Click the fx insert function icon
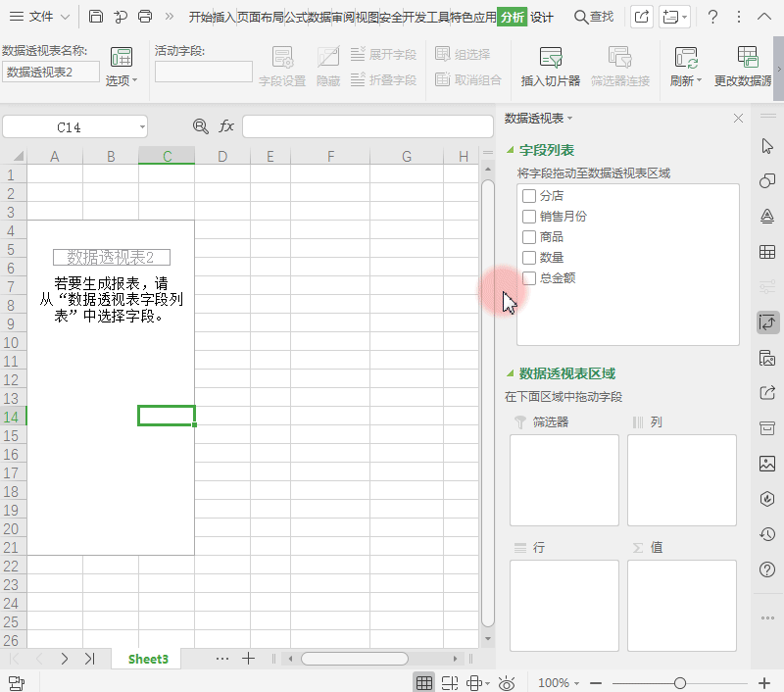 pos(227,126)
